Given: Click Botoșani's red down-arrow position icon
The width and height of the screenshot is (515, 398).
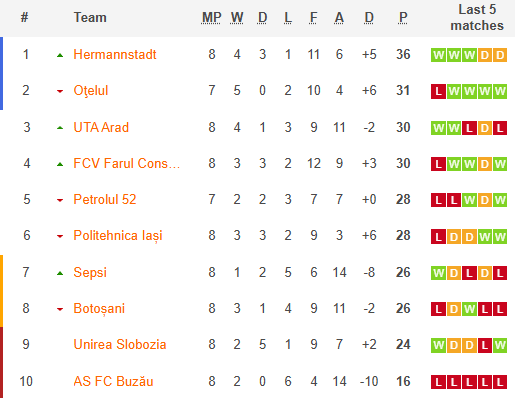Looking at the screenshot, I should pyautogui.click(x=60, y=309).
